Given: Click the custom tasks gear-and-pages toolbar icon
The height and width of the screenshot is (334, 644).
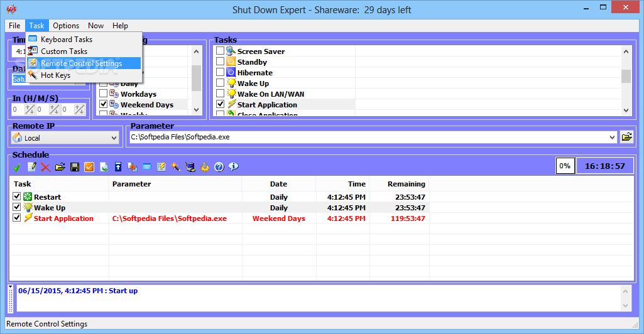Looking at the screenshot, I should coord(132,167).
